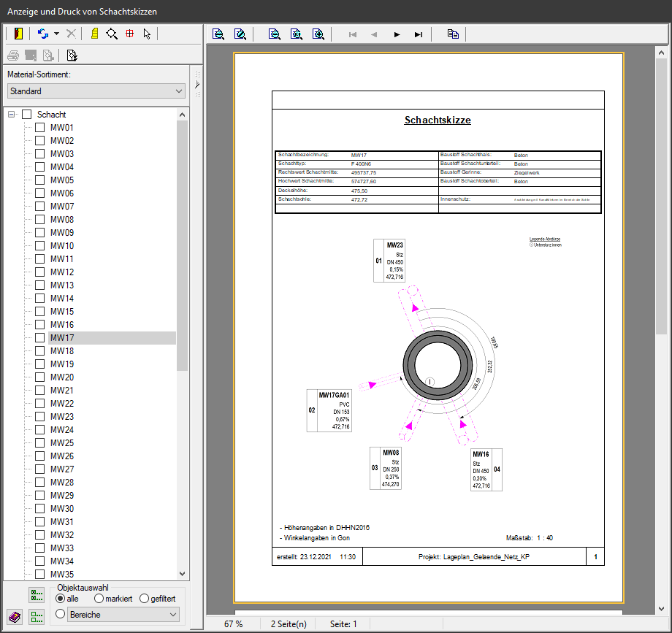Click the blue refresh arrows icon
This screenshot has height=633, width=672.
tap(43, 34)
